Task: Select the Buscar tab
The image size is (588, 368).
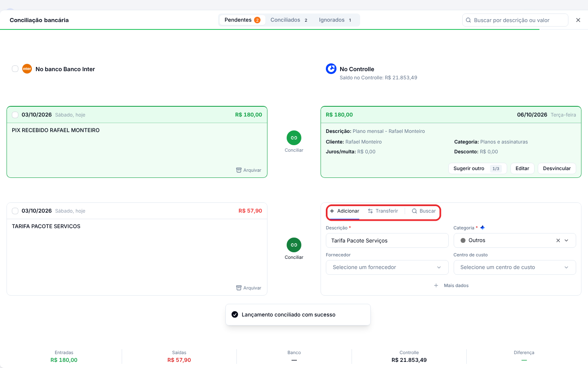Action: (x=423, y=211)
